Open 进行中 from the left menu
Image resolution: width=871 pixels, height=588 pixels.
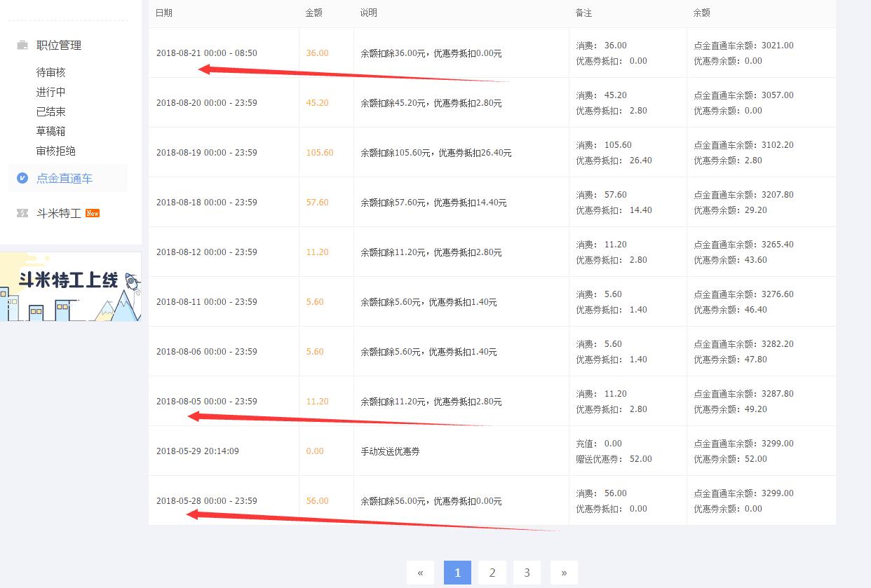click(50, 92)
